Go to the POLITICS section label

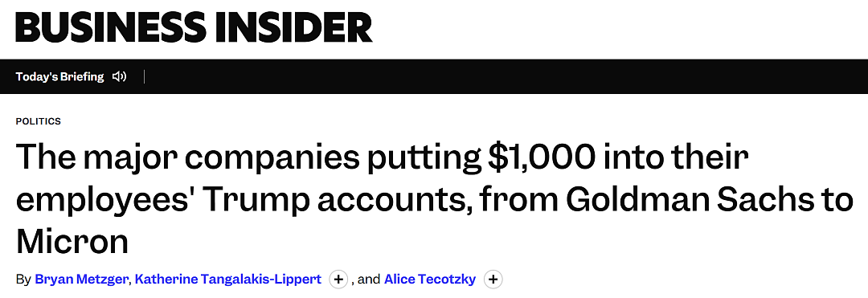point(39,121)
